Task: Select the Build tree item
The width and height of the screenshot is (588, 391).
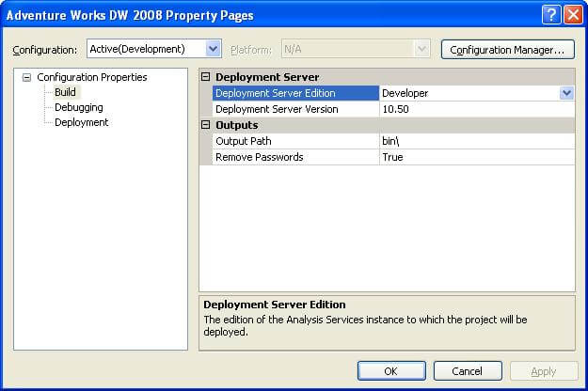Action: point(65,92)
